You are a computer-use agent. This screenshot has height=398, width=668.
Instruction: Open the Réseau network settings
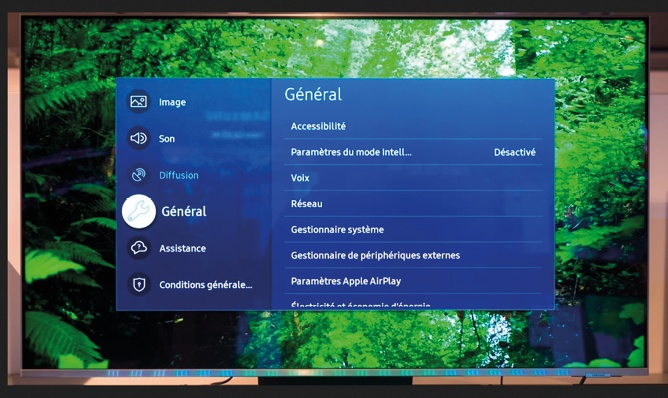413,204
